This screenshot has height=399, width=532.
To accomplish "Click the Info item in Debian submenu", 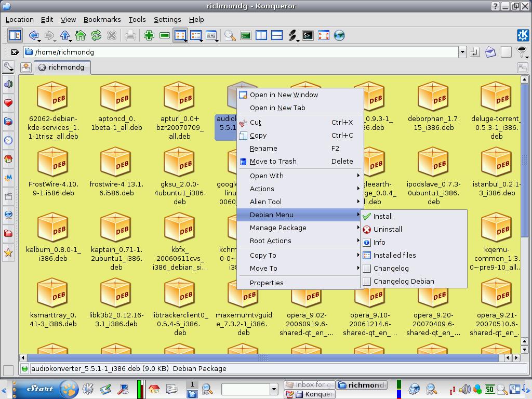I will tap(414, 242).
